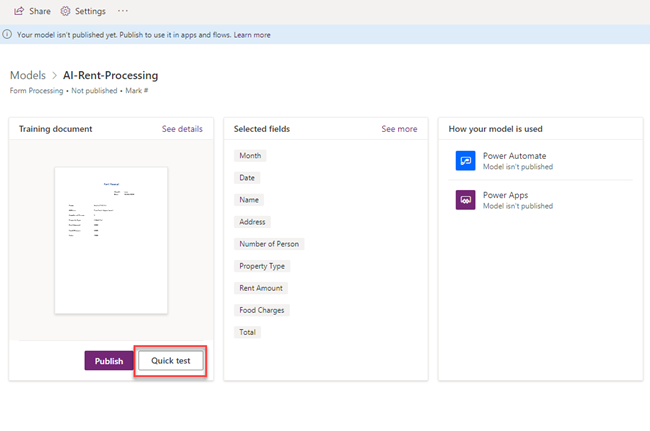Run a Quick test
650x431 pixels.
click(171, 361)
